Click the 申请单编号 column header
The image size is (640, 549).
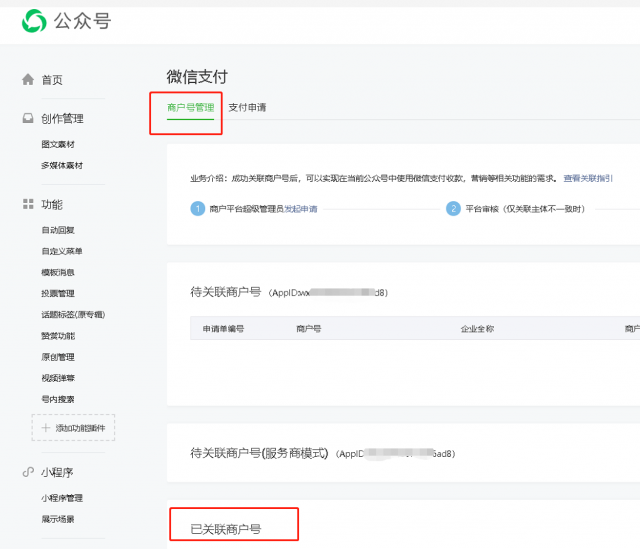(x=223, y=329)
